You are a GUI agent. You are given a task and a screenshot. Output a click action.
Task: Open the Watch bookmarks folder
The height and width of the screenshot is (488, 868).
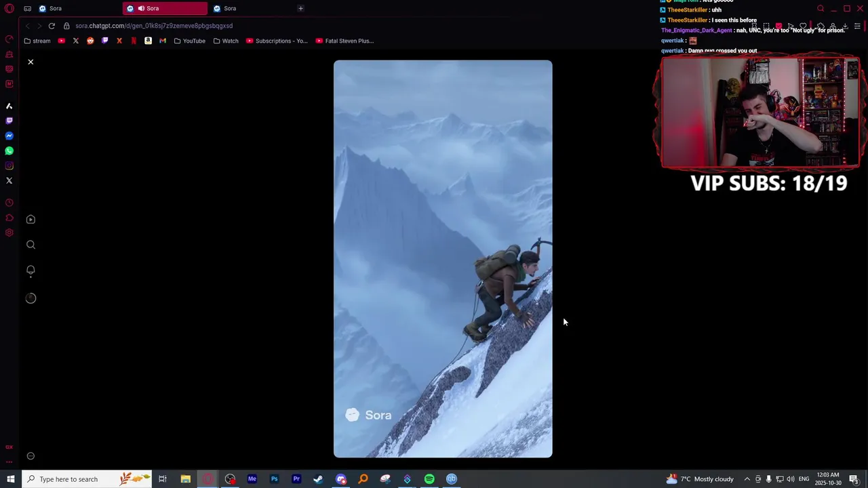tap(226, 41)
